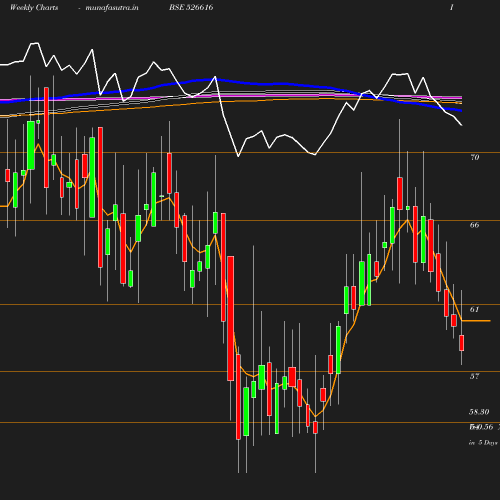Click the 'munafasutra.in' label

[x=112, y=7]
